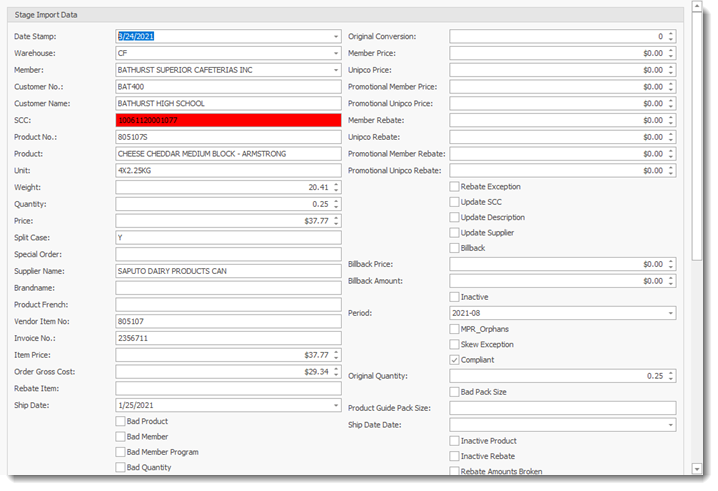Open the Ship Date dropdown calendar
The height and width of the screenshot is (491, 718).
(x=336, y=405)
